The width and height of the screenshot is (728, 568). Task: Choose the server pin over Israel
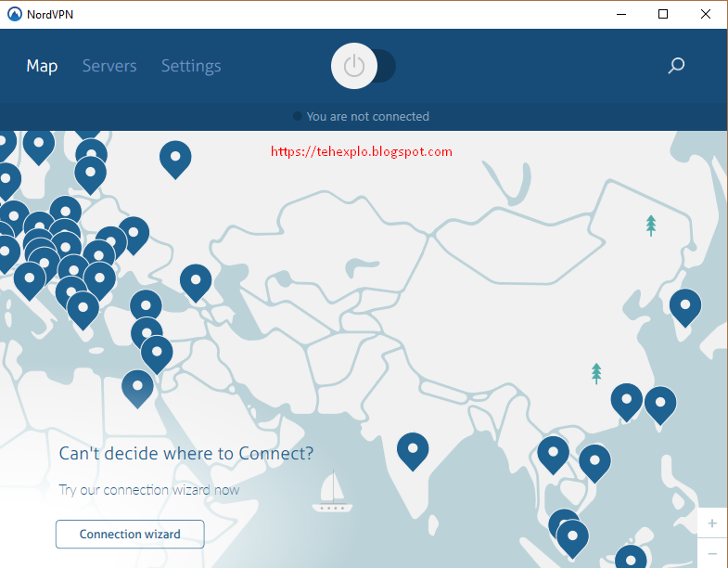(x=157, y=355)
